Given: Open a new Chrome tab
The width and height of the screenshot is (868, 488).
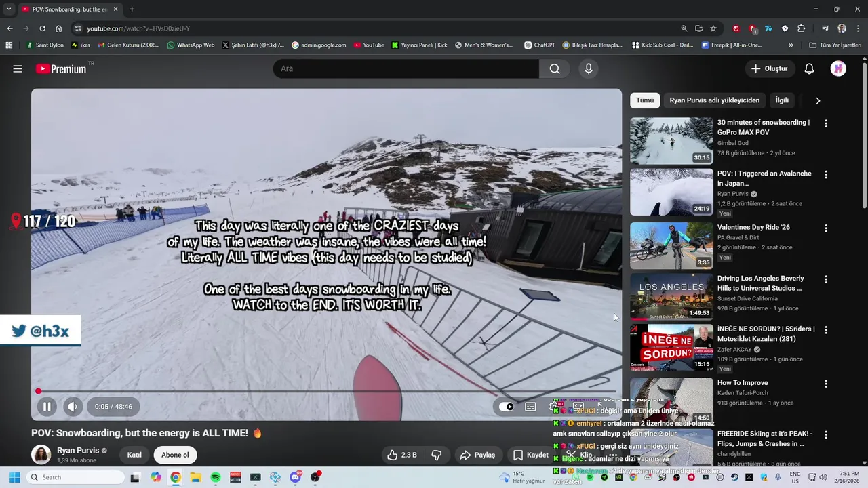Looking at the screenshot, I should coord(132,9).
